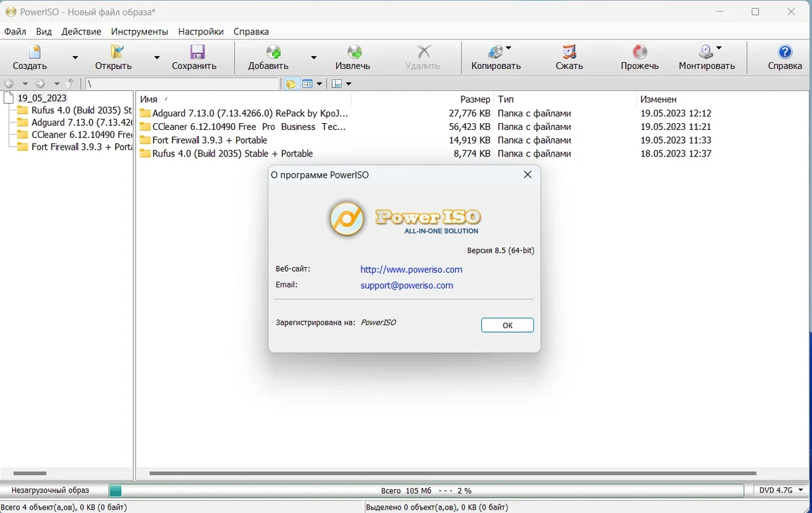Click the 19_05_2023 root document icon

click(x=9, y=98)
